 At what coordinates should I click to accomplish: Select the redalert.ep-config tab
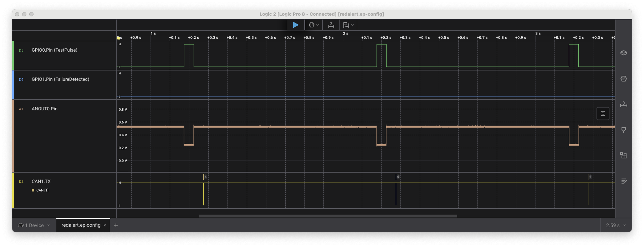coord(81,225)
